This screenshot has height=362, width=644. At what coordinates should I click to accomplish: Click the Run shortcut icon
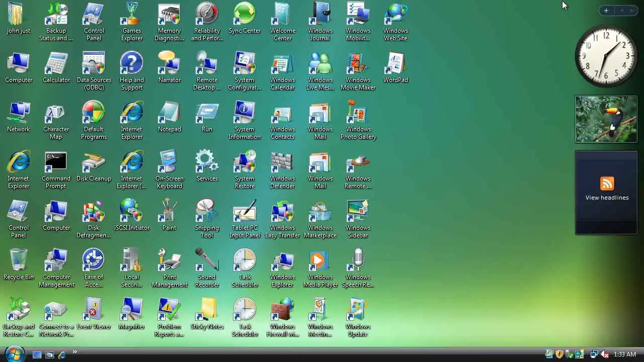207,117
